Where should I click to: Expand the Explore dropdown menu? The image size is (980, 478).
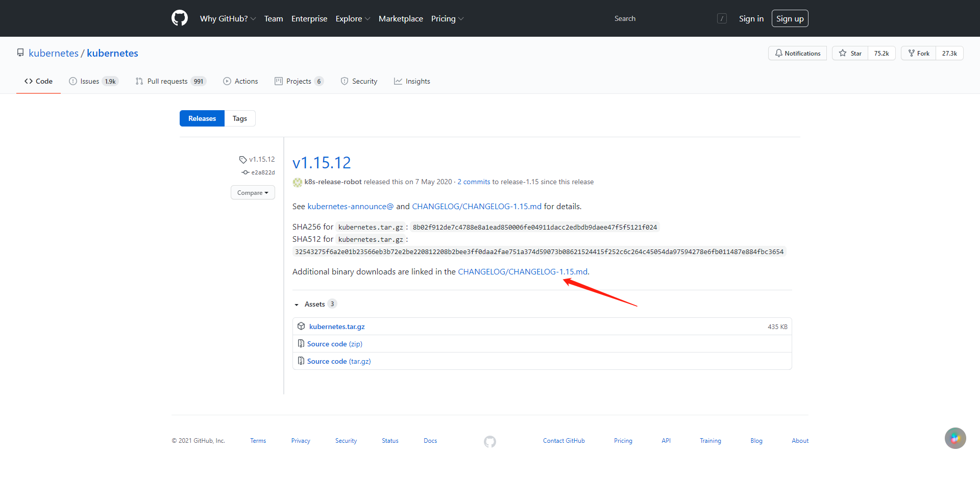pos(353,18)
